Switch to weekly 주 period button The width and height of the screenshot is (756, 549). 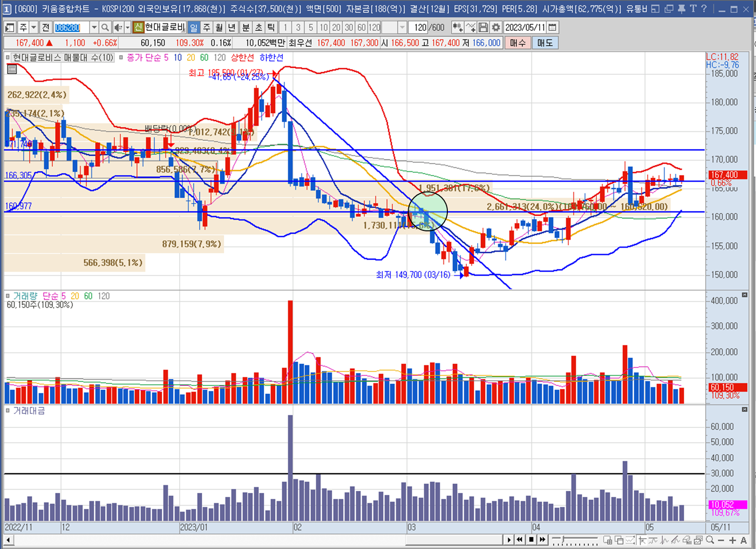click(x=207, y=28)
